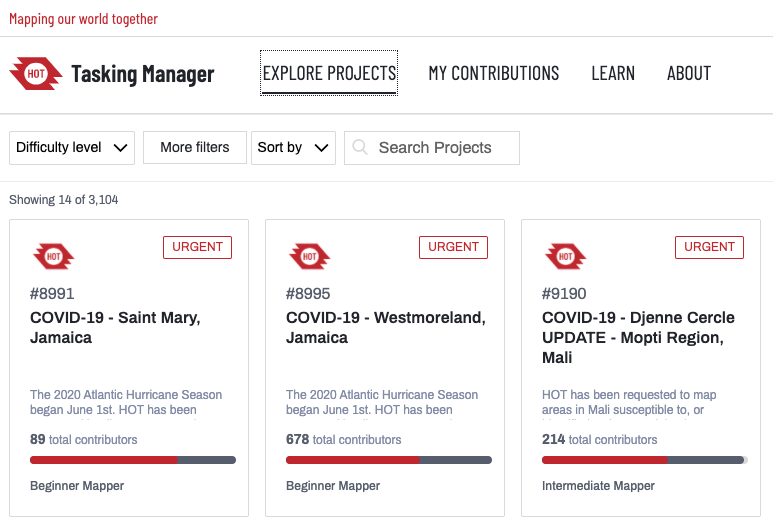773x532 pixels.
Task: Click the Tasking Manager title text
Action: pos(142,74)
